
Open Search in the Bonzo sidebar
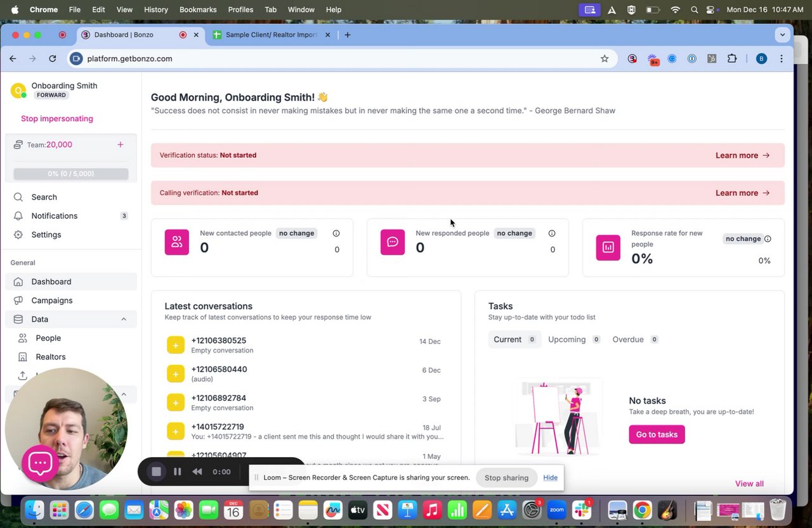click(44, 197)
